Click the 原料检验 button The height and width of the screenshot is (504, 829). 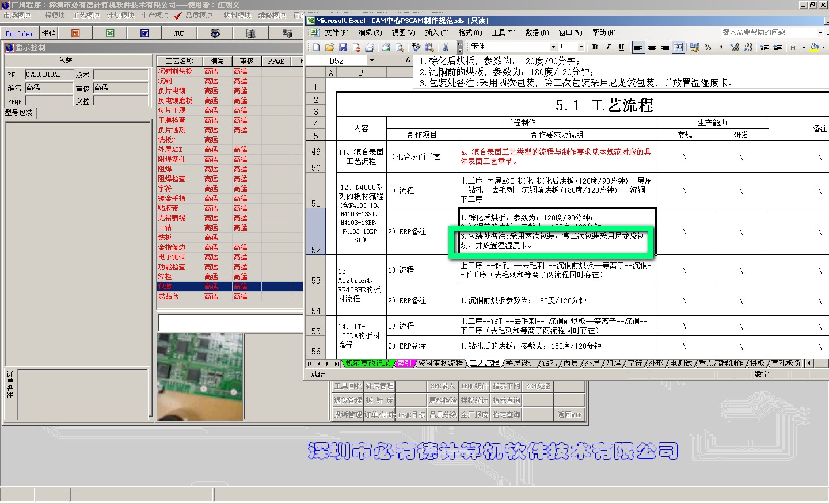(x=443, y=400)
